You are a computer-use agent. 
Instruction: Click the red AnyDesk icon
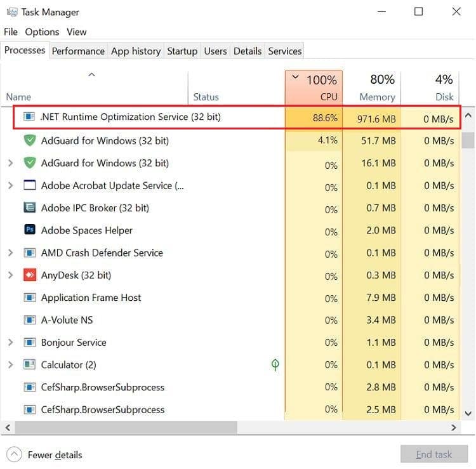pyautogui.click(x=30, y=275)
